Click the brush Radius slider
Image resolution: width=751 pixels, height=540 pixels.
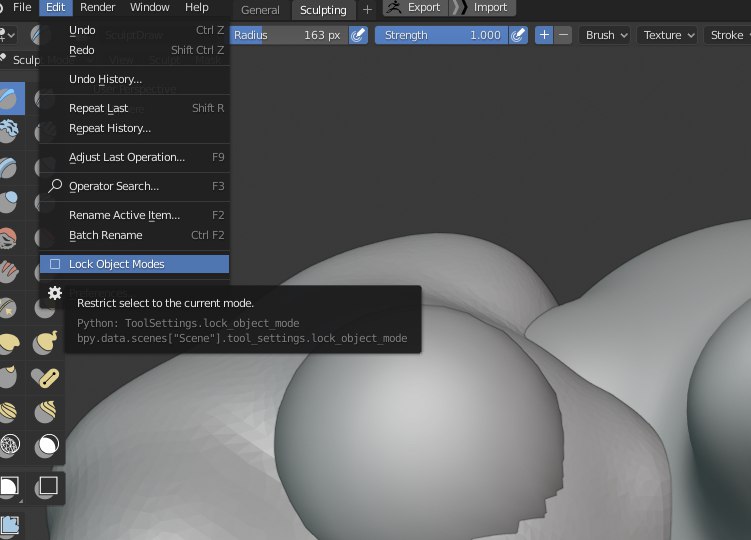click(289, 35)
